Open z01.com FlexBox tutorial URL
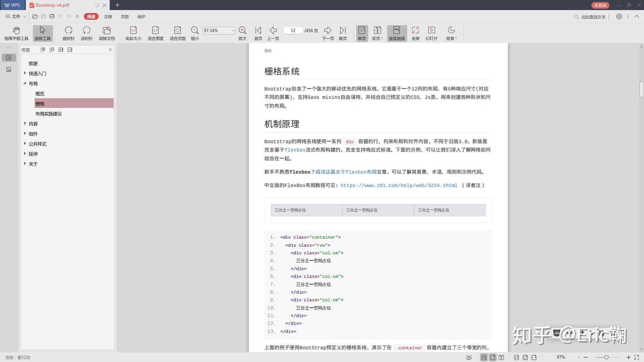The width and height of the screenshot is (644, 362). click(x=399, y=185)
